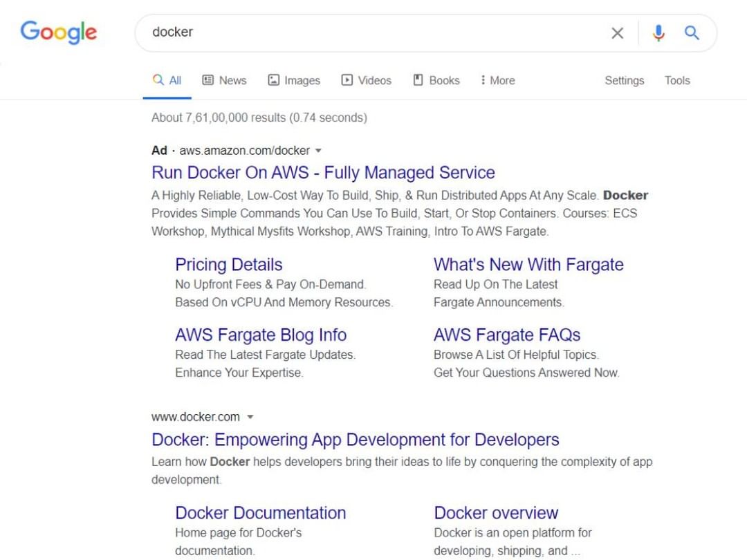Open the More search categories menu
The image size is (747, 560).
(498, 80)
